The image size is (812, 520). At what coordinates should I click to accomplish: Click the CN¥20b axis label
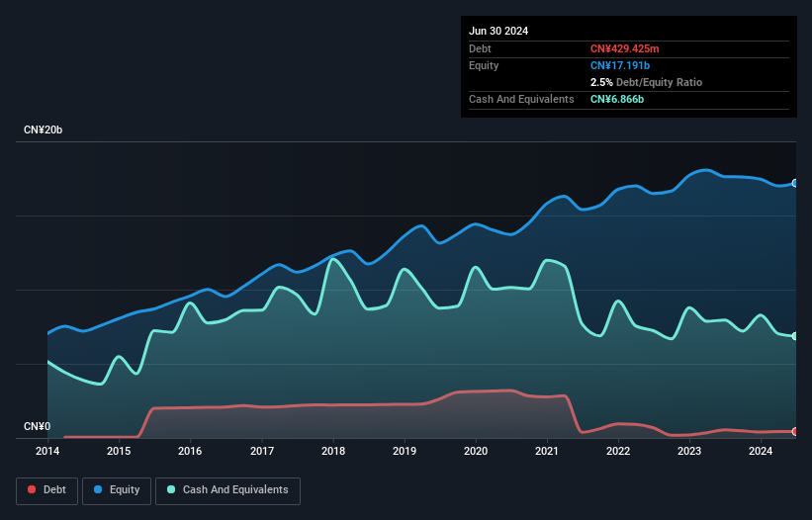pyautogui.click(x=43, y=130)
